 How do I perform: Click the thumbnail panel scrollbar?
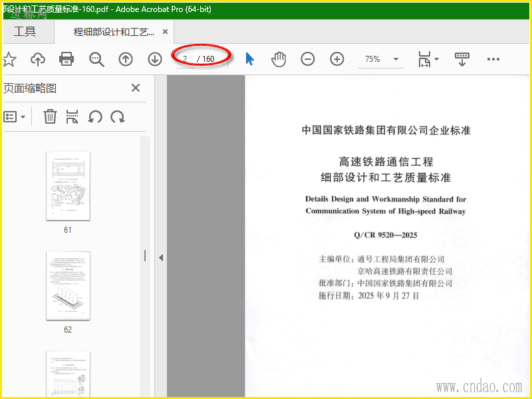(x=144, y=267)
